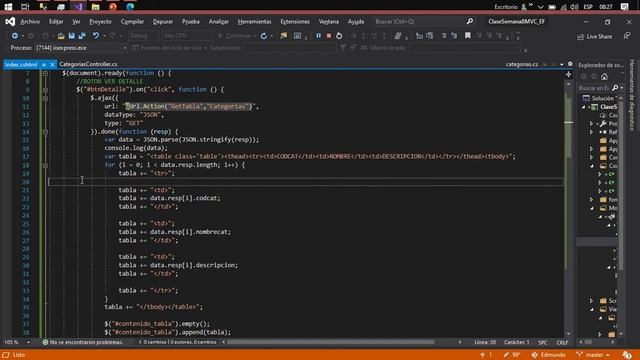
Task: Click the Visual Studio taskbar icon
Action: [x=78, y=7]
